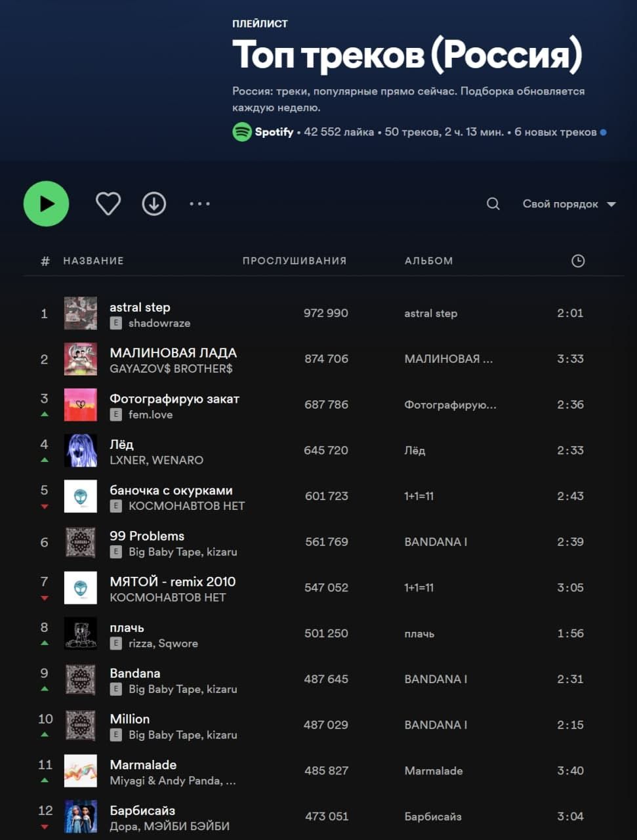Image resolution: width=637 pixels, height=840 pixels.
Task: Click the 'плачь' track cover art
Action: point(81,634)
